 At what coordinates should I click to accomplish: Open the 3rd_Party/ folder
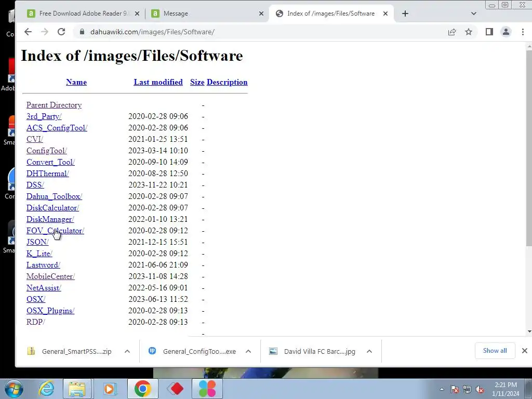point(44,116)
